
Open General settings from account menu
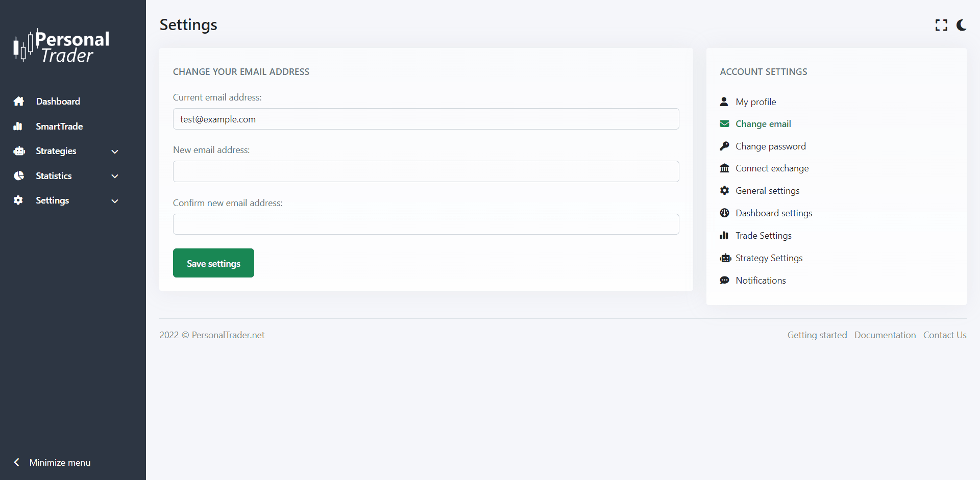coord(767,191)
